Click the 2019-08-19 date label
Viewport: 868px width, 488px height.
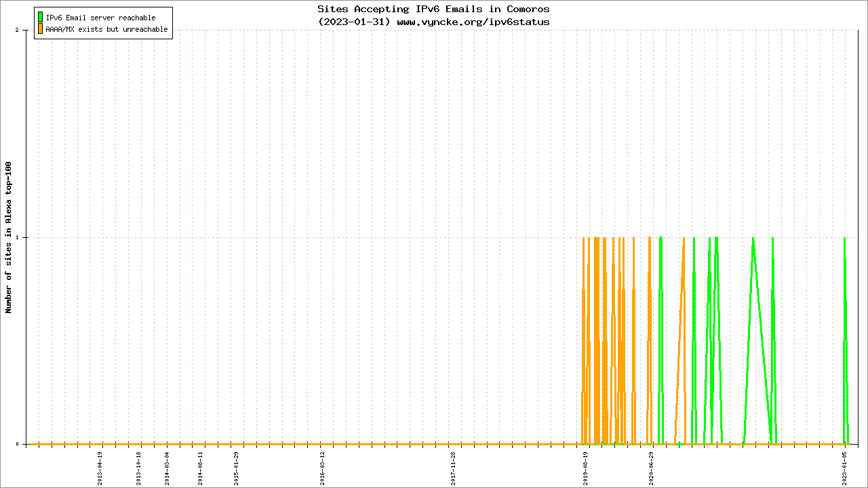(585, 468)
